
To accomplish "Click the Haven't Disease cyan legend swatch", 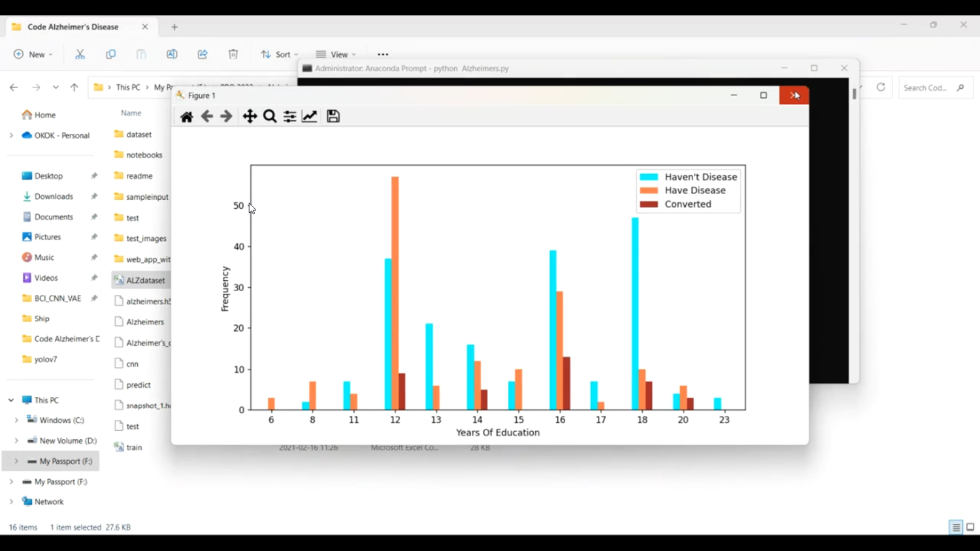I will (649, 177).
